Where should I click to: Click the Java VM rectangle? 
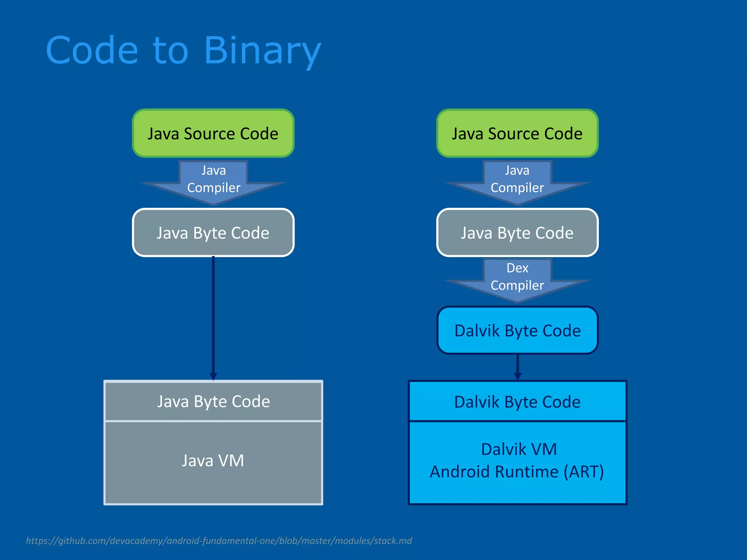213,461
